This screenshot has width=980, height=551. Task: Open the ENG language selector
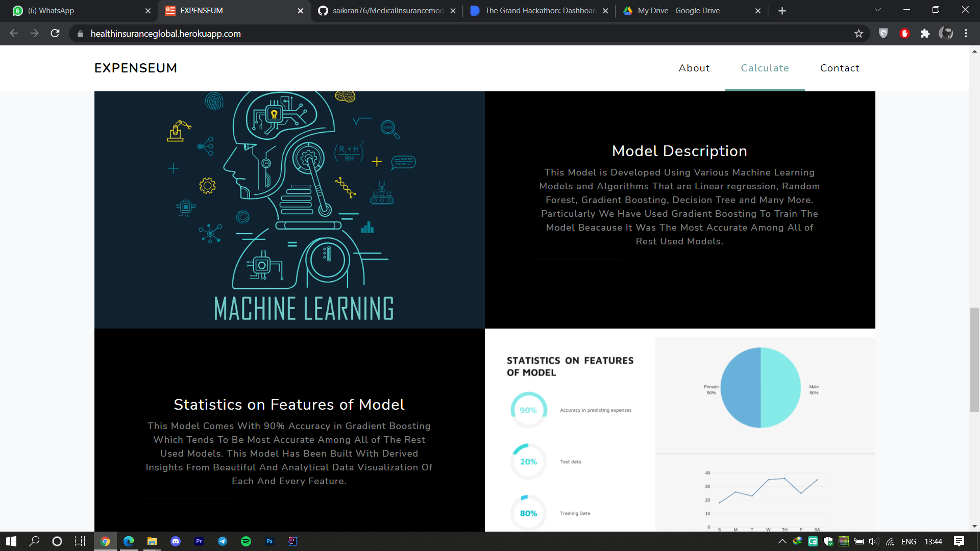click(x=909, y=541)
